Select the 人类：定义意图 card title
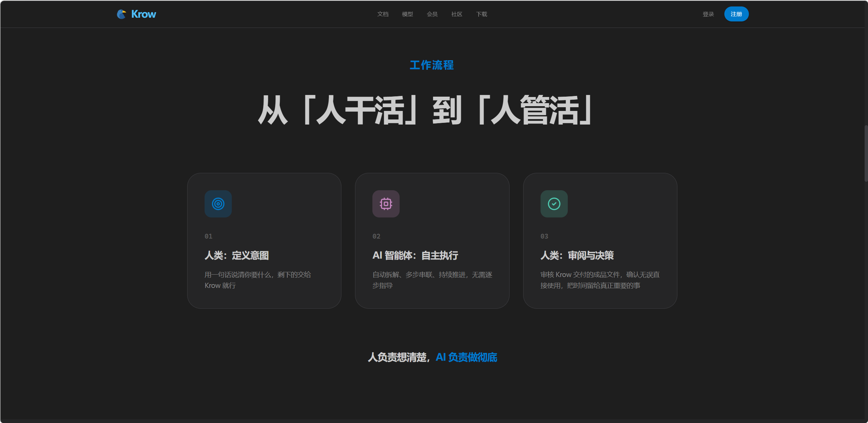The image size is (868, 423). pos(237,255)
